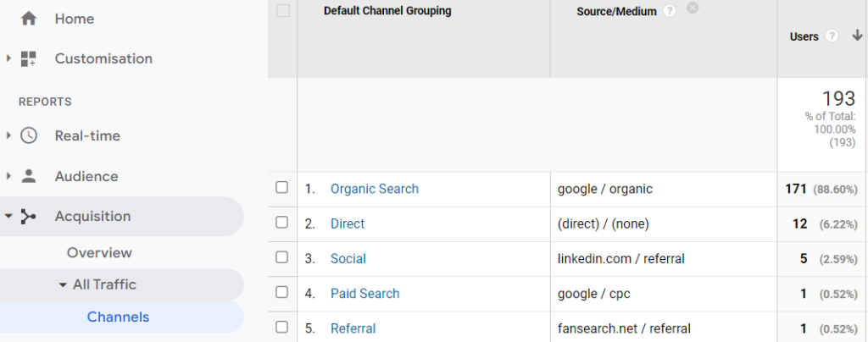
Task: Collapse the All Traffic submenu
Action: (63, 284)
